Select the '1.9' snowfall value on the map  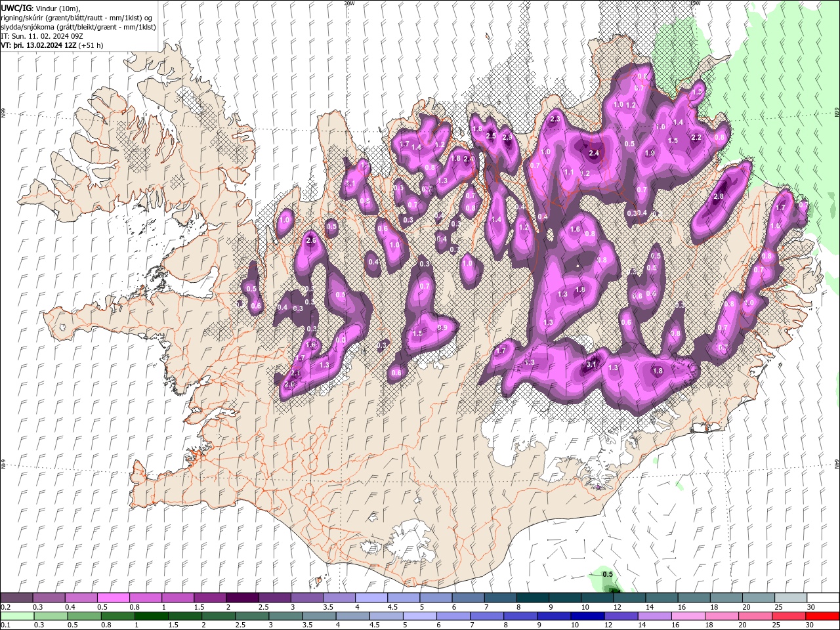tap(650, 153)
